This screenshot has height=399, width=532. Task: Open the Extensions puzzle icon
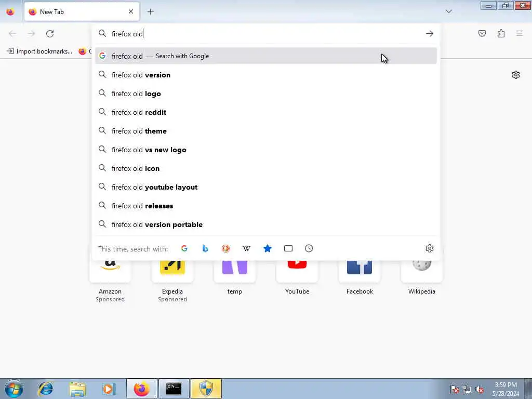pyautogui.click(x=501, y=33)
